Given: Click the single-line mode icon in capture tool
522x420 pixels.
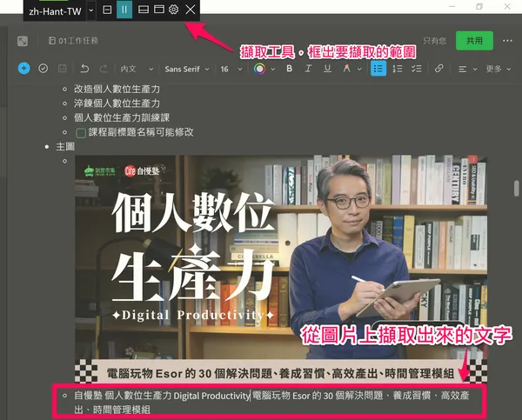Looking at the screenshot, I should pyautogui.click(x=144, y=10).
